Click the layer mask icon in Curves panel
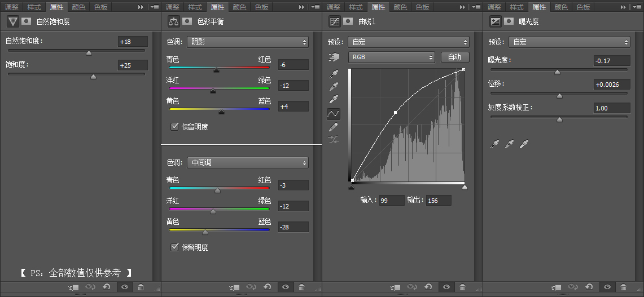644x297 pixels. click(348, 21)
